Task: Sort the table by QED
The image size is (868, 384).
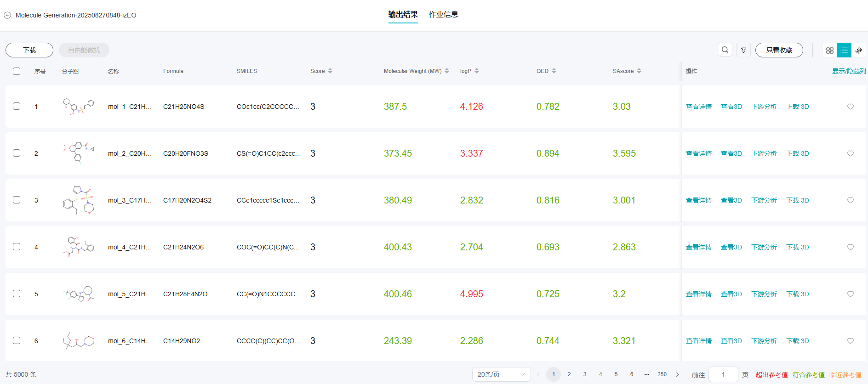Action: click(x=554, y=71)
